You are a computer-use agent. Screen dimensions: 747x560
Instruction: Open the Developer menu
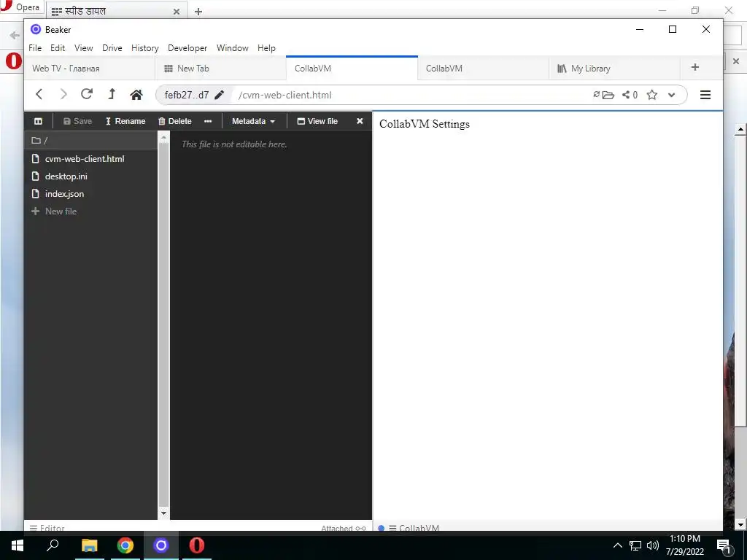[187, 48]
